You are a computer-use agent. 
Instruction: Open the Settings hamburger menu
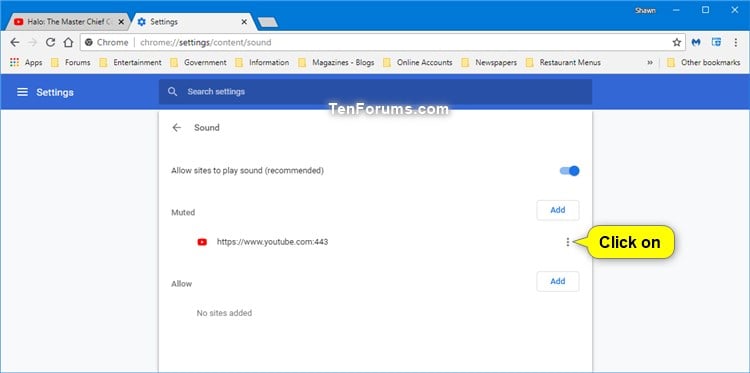tap(22, 92)
